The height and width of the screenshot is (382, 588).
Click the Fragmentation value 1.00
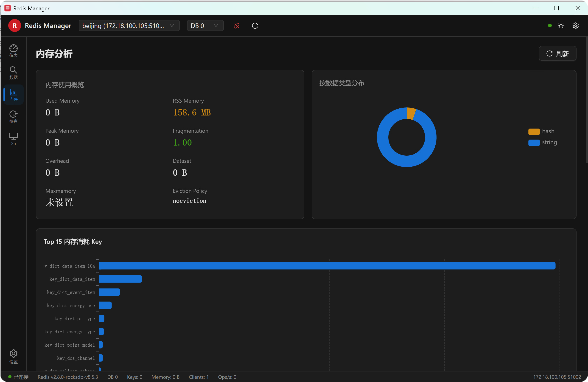tap(182, 143)
